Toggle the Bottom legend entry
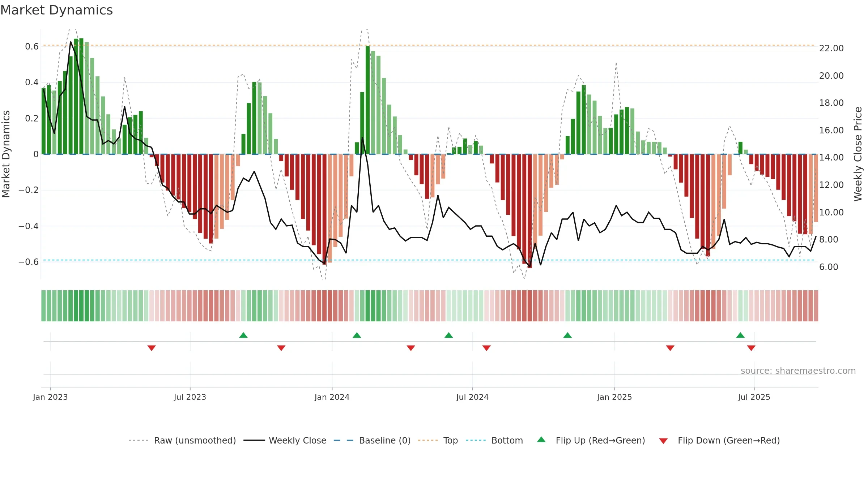The image size is (868, 488). tap(494, 440)
